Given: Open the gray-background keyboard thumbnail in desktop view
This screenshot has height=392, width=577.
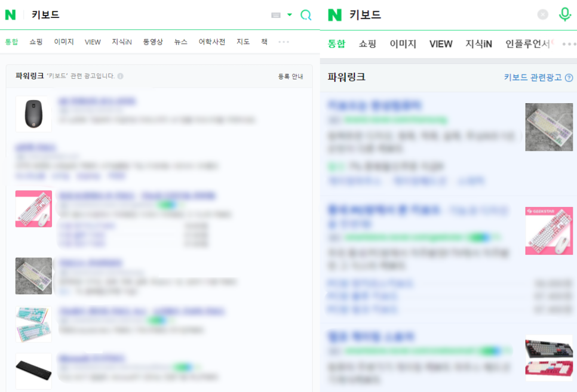Looking at the screenshot, I should click(33, 276).
